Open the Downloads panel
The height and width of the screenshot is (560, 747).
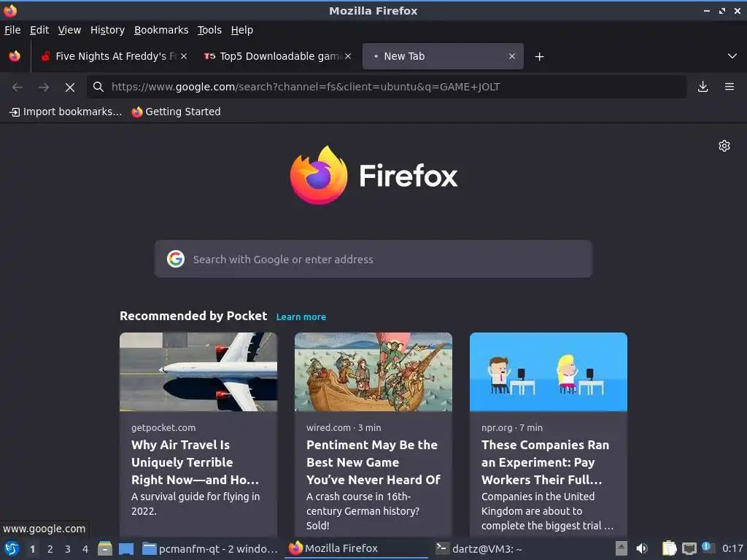[703, 87]
